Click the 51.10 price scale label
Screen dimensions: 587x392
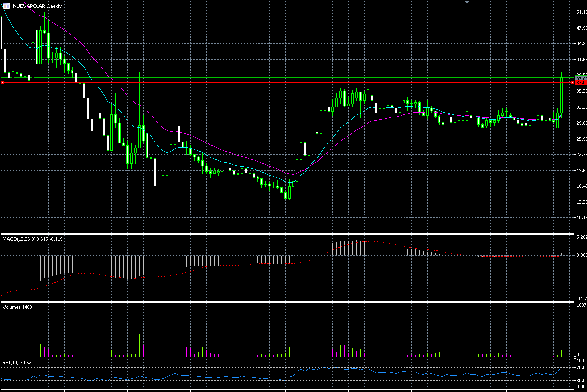[x=581, y=12]
